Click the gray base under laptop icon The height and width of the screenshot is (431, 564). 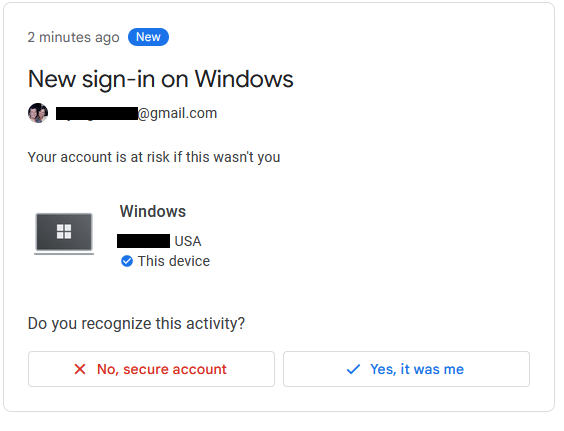pos(64,254)
